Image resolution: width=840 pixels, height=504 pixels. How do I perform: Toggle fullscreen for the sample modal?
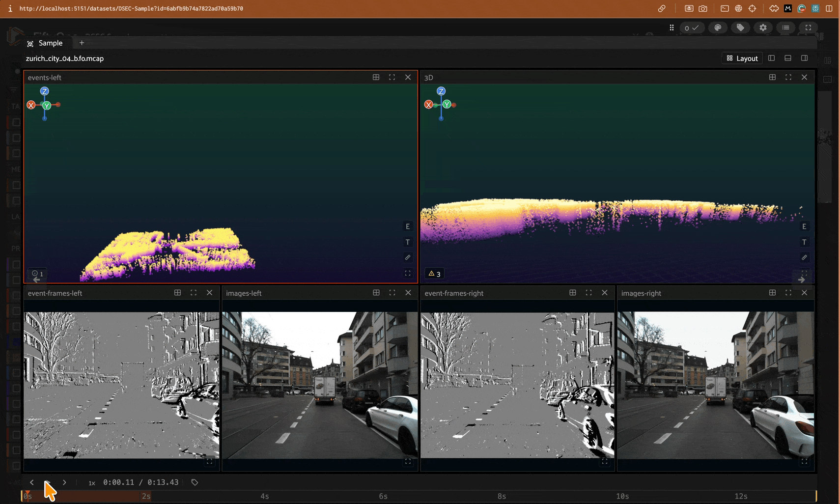(808, 28)
